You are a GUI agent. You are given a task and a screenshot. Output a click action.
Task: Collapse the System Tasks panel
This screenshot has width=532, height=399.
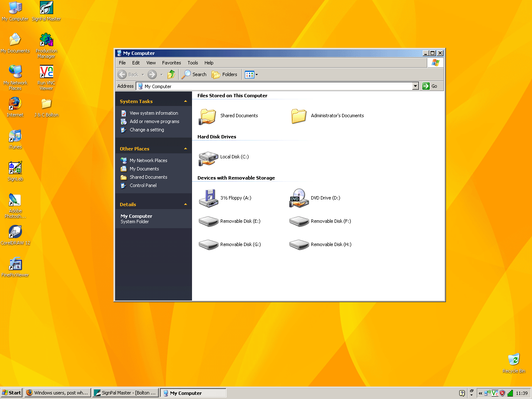pos(185,101)
